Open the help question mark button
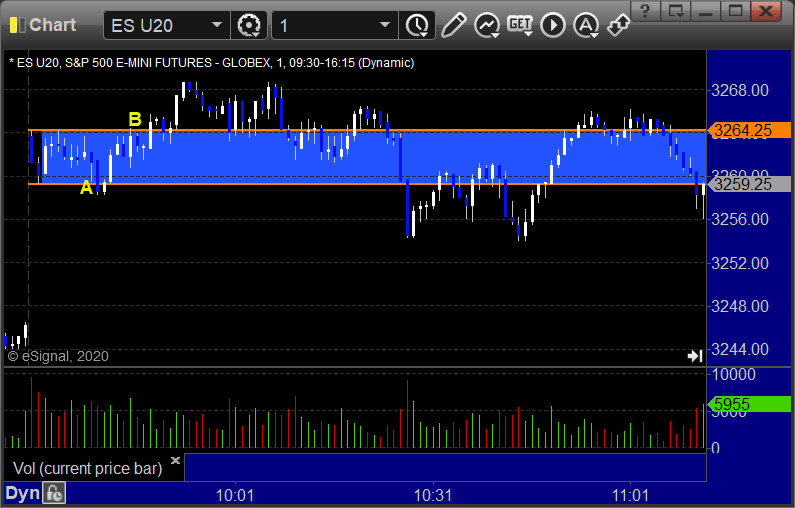795x508 pixels. pos(645,11)
